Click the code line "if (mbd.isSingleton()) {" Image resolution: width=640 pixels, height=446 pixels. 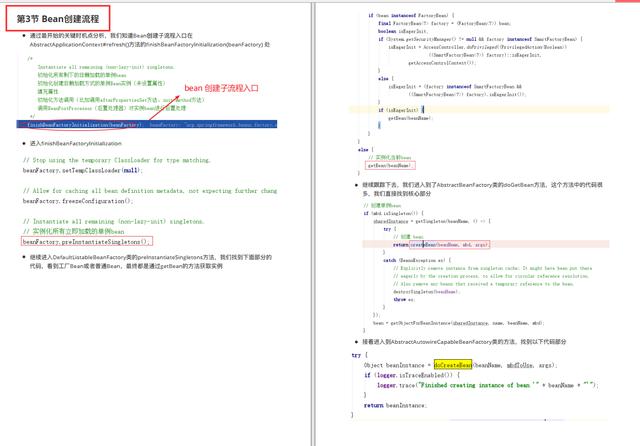point(393,213)
